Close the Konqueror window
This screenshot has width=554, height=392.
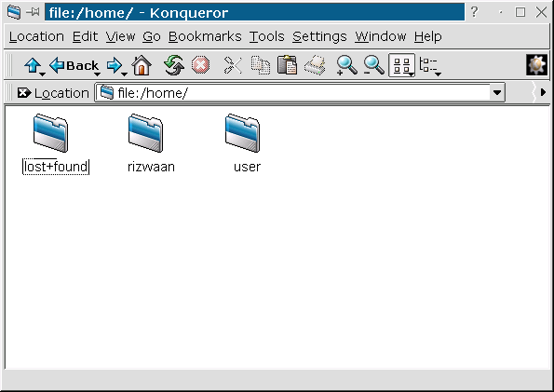(541, 12)
